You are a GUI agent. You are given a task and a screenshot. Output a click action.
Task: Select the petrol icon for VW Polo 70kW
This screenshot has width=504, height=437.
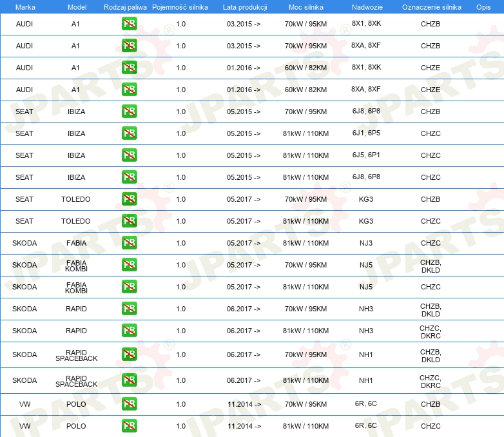coord(129,404)
